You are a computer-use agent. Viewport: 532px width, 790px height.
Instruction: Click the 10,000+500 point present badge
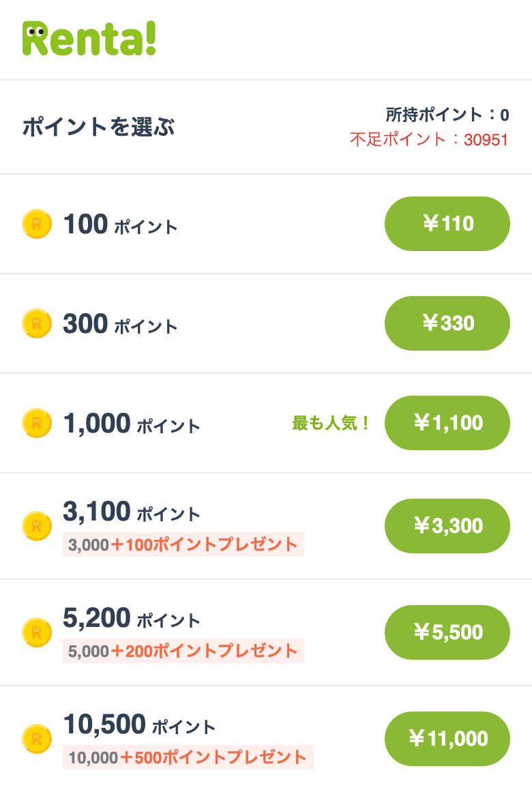point(188,757)
